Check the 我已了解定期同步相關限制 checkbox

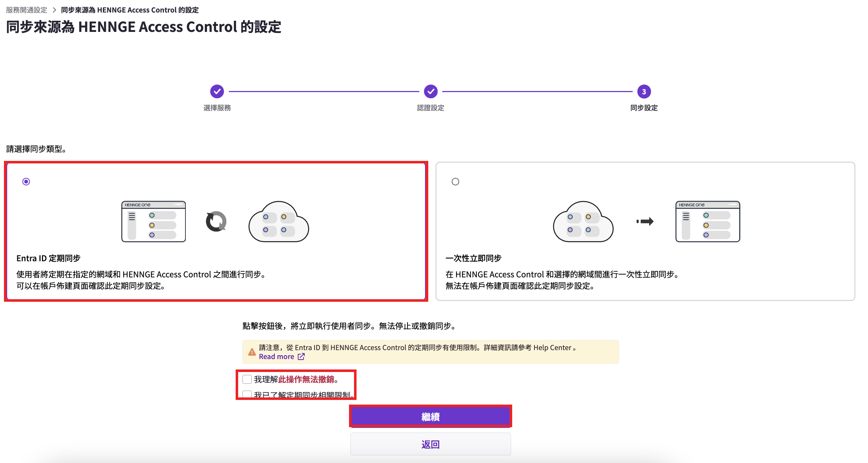coord(247,394)
